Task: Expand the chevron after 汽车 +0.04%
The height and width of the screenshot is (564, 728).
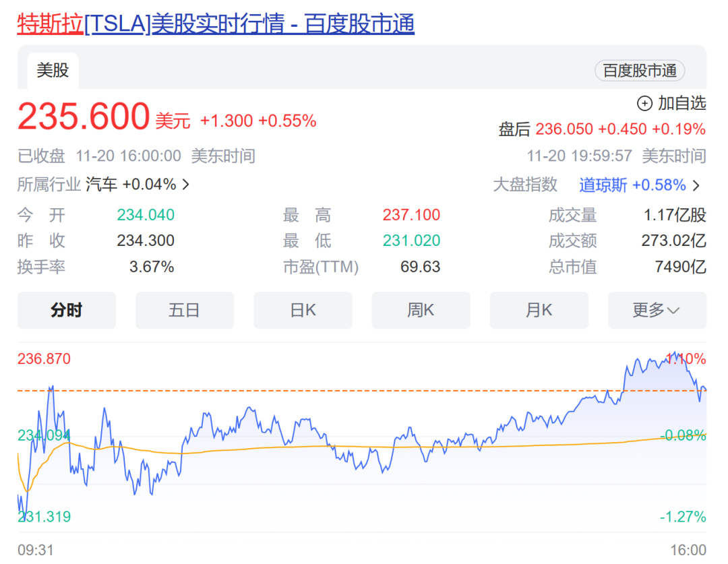Action: (x=186, y=185)
